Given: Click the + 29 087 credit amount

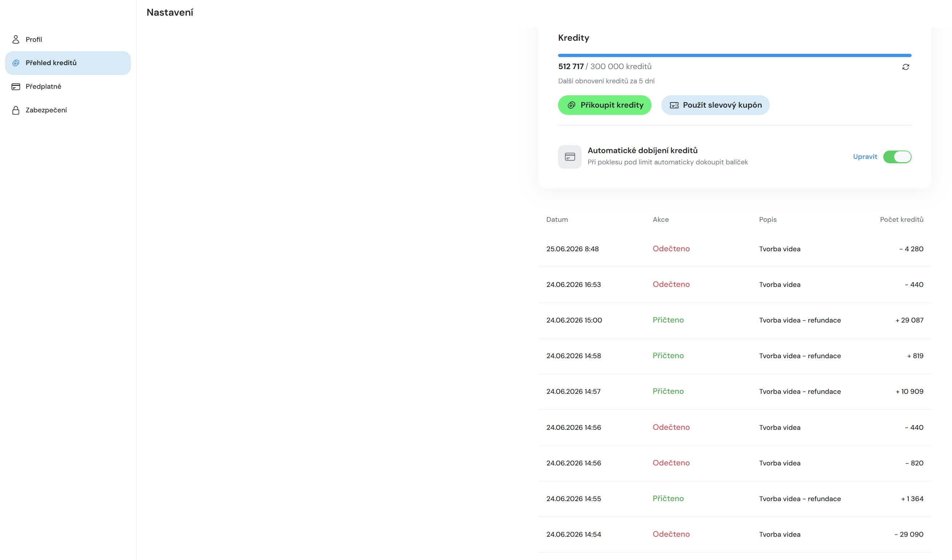Looking at the screenshot, I should point(909,320).
